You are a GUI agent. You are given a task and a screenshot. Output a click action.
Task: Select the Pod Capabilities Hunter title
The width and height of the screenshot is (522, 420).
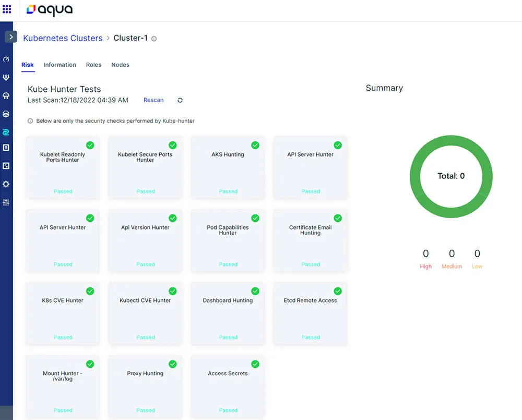tap(228, 230)
